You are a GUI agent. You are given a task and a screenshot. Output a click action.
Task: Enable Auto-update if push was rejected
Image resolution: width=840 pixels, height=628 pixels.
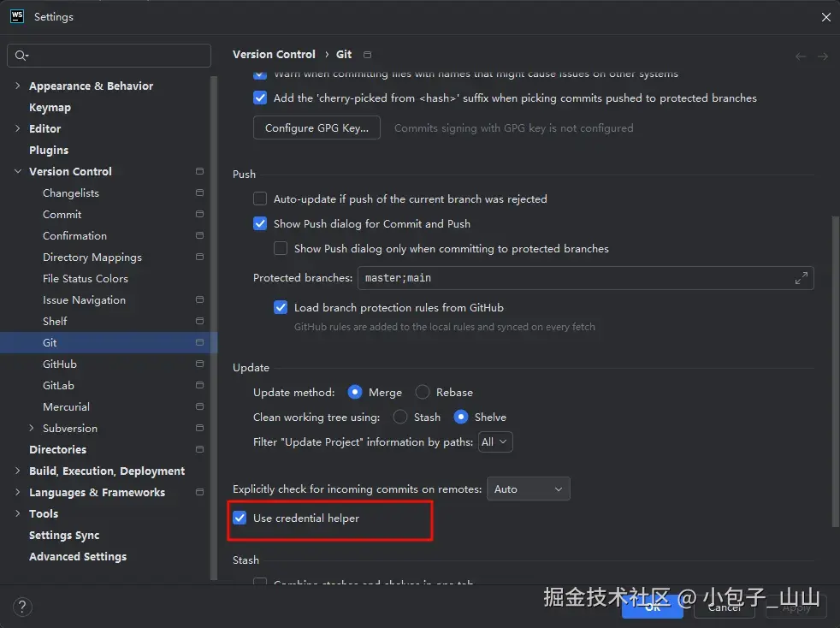(260, 198)
